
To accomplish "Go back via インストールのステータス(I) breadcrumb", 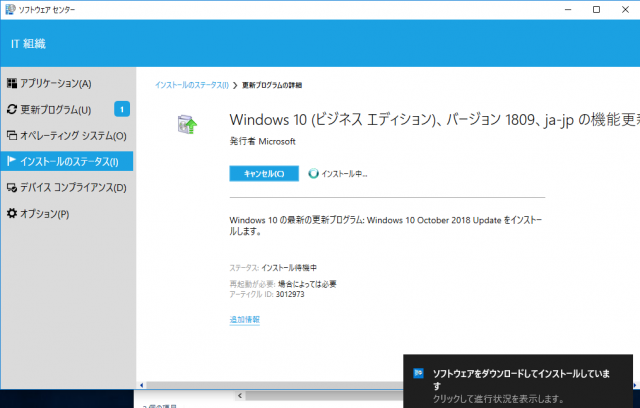I will tap(191, 83).
